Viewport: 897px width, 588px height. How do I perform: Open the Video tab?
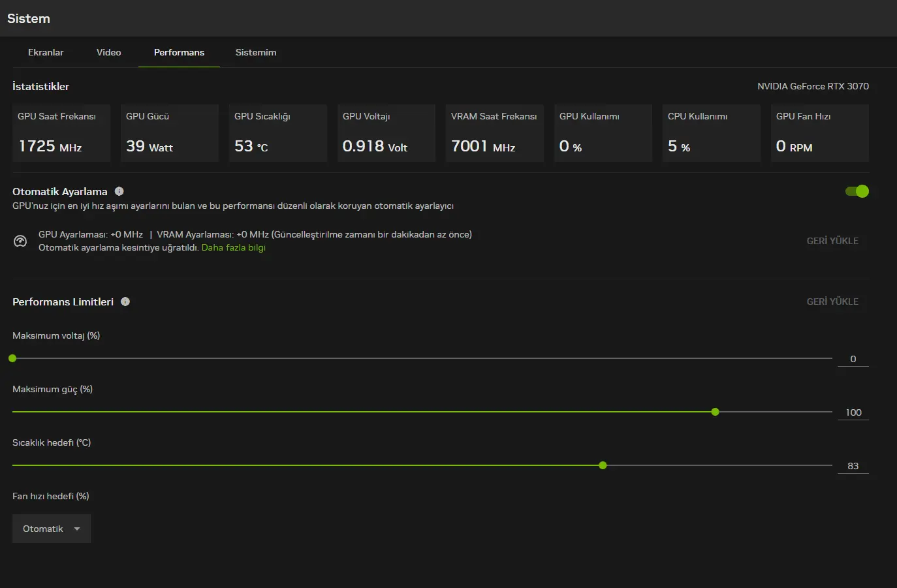pyautogui.click(x=109, y=52)
